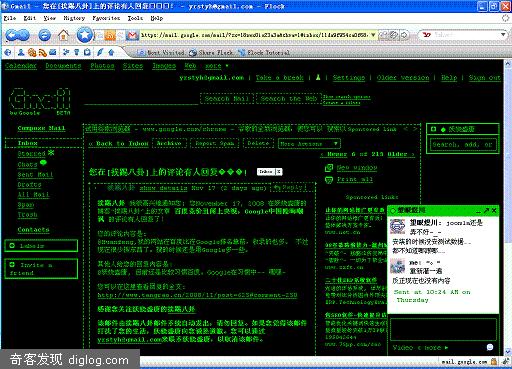Expand the Labels panel

12,246
